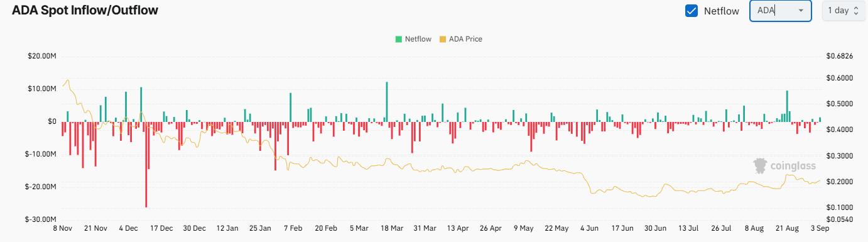Click the $-30.00M left axis label

[41, 219]
